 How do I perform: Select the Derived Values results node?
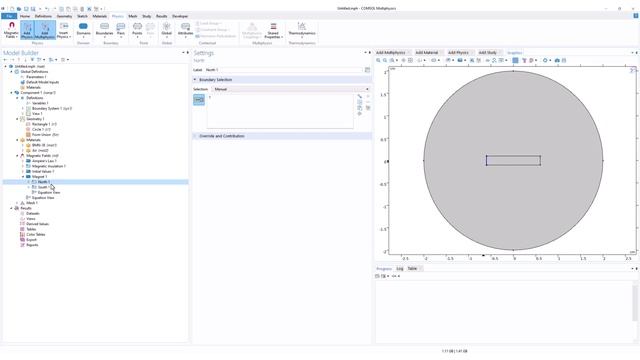[38, 224]
